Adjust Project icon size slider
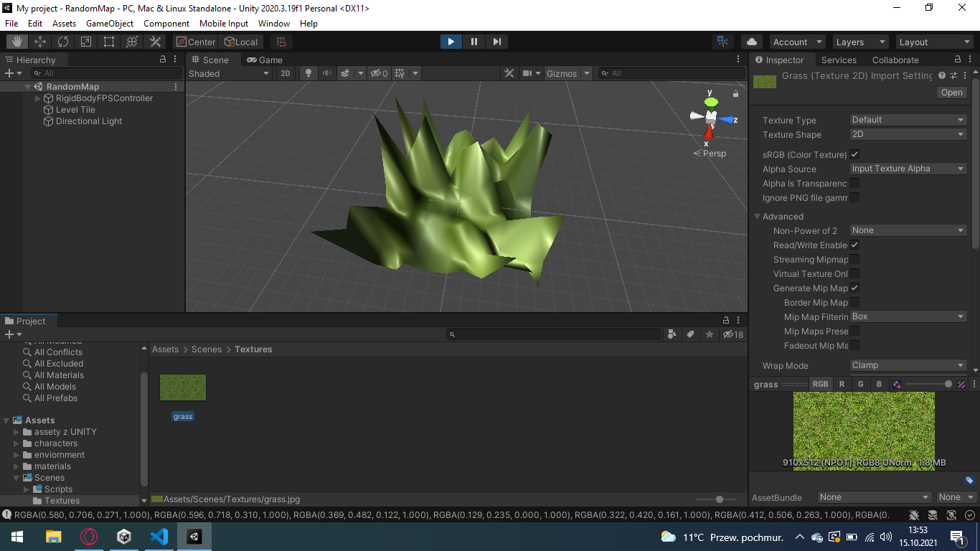 tap(720, 499)
